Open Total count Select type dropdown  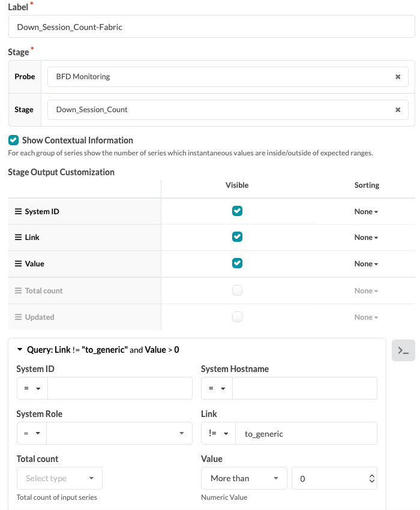click(59, 478)
